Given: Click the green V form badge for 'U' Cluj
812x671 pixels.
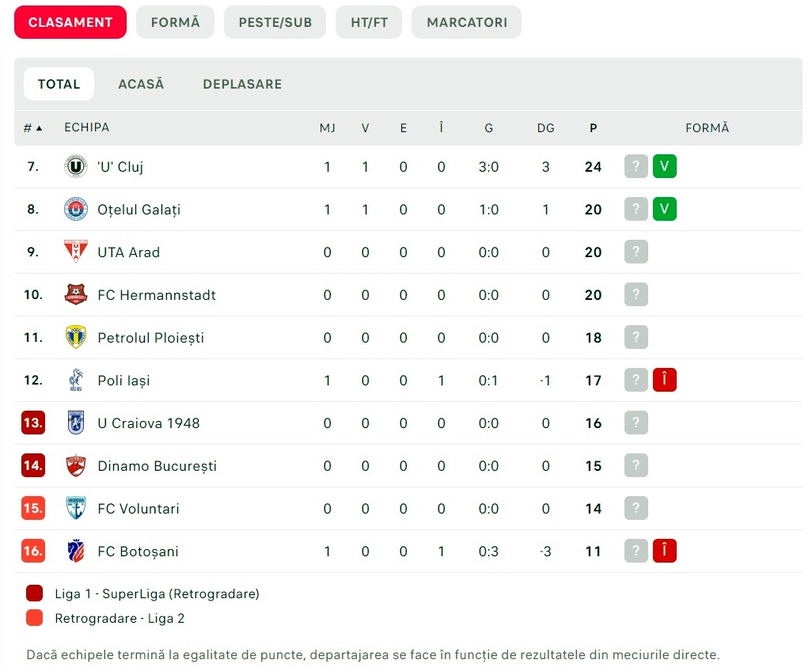Looking at the screenshot, I should click(x=665, y=167).
